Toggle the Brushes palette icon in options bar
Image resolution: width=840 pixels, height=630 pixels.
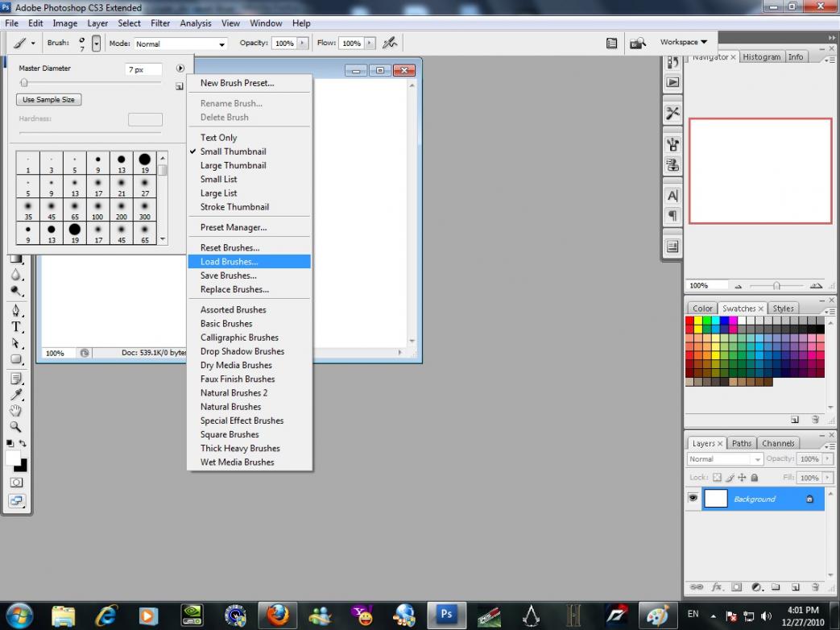[x=611, y=44]
